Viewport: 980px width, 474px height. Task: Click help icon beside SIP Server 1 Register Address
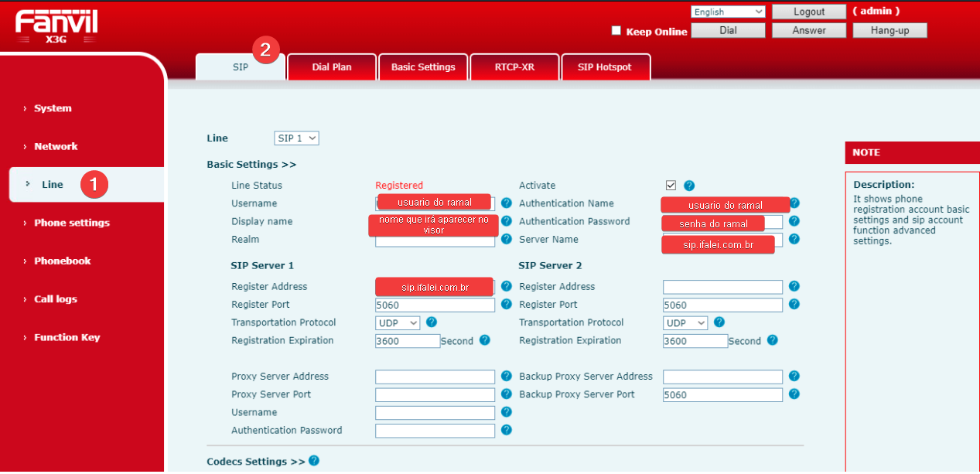click(507, 286)
